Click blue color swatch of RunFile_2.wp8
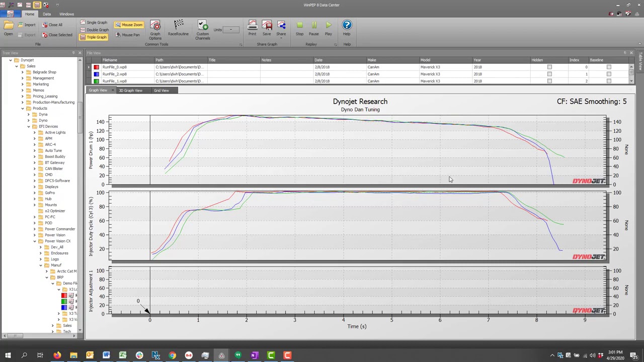This screenshot has height=362, width=644. coord(96,74)
